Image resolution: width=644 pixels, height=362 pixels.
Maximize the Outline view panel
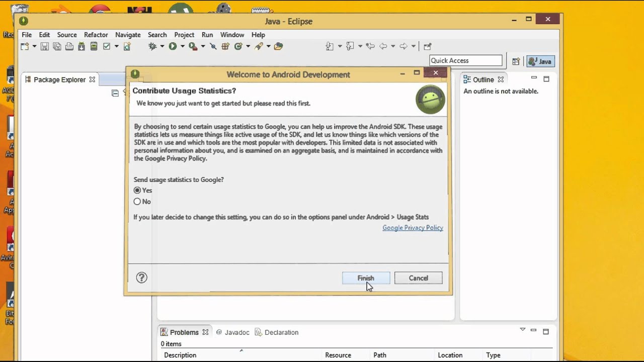(546, 79)
